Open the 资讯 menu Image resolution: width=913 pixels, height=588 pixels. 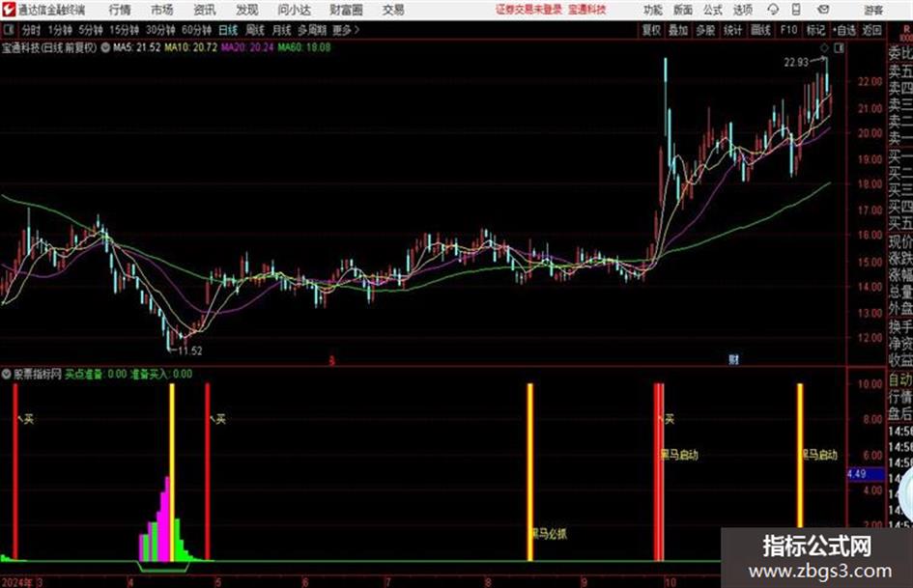[x=205, y=10]
